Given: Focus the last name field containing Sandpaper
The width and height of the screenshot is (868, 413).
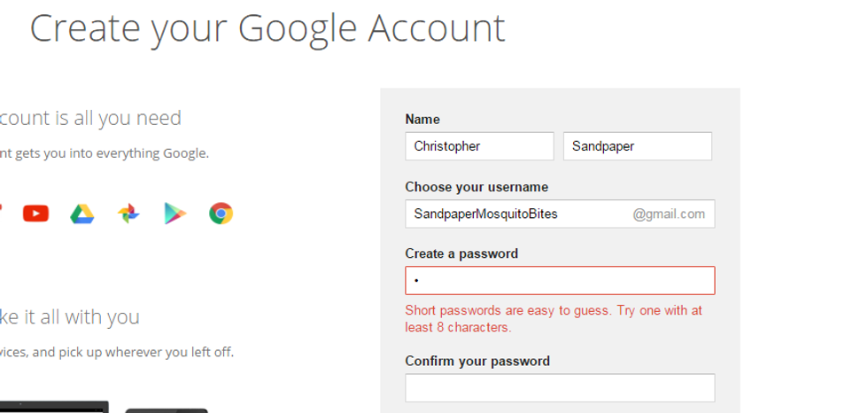Looking at the screenshot, I should pos(637,146).
